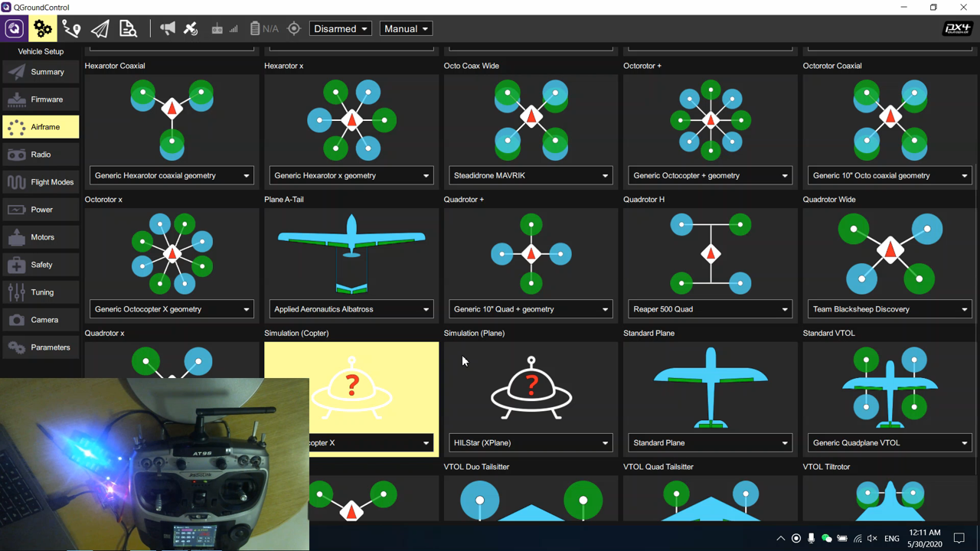
Task: Expand the Standard Plane model dropdown
Action: click(x=710, y=442)
